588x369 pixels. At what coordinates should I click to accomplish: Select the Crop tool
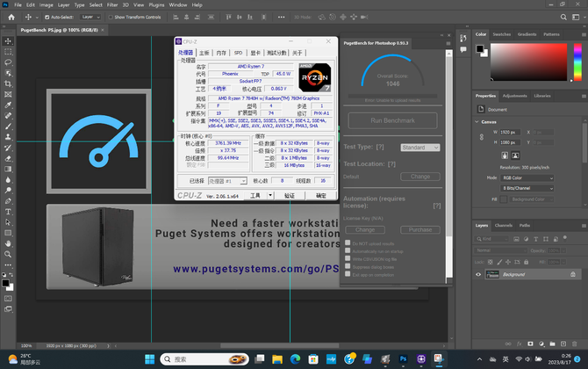click(x=8, y=83)
